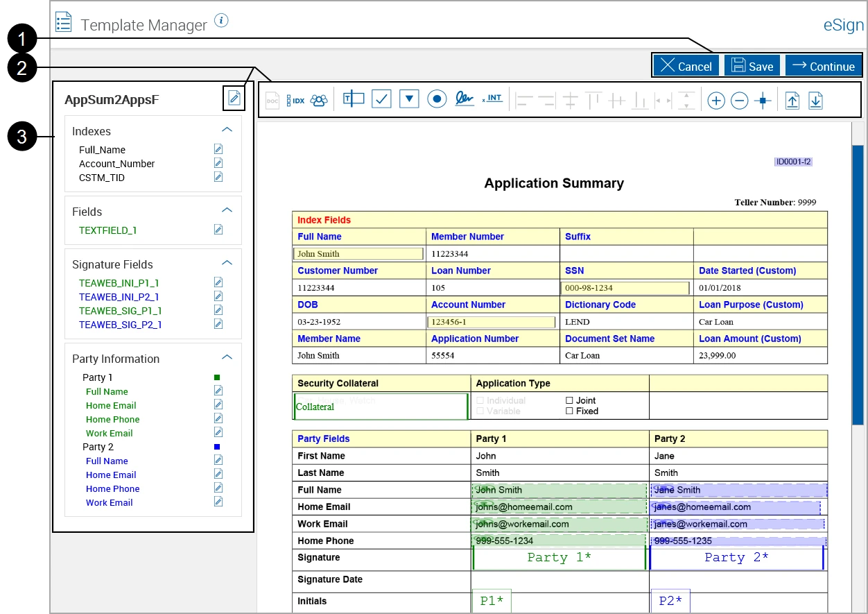Click the upload arrow icon
The width and height of the screenshot is (868, 614).
pos(792,101)
